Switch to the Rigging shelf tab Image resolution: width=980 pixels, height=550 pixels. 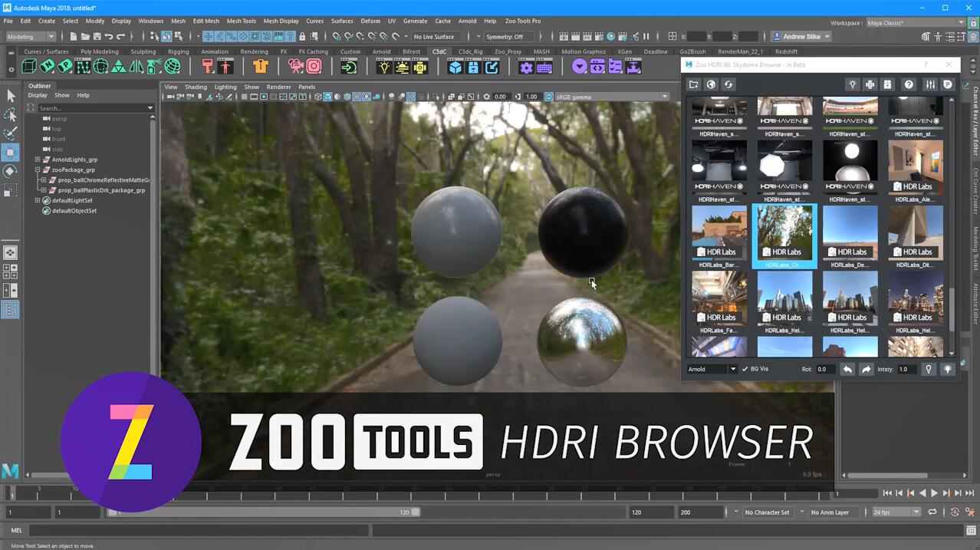click(178, 51)
